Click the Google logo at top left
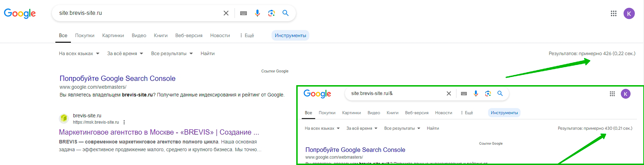 pos(20,13)
